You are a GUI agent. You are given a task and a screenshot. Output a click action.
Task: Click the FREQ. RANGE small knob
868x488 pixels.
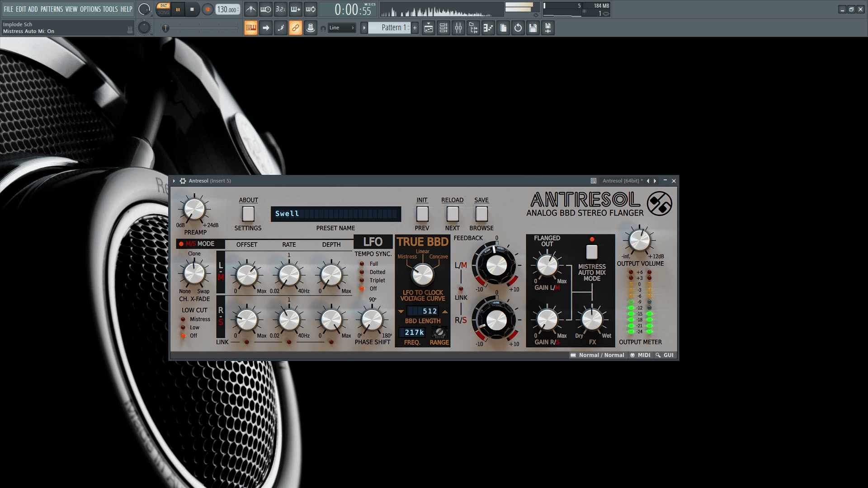(x=439, y=333)
